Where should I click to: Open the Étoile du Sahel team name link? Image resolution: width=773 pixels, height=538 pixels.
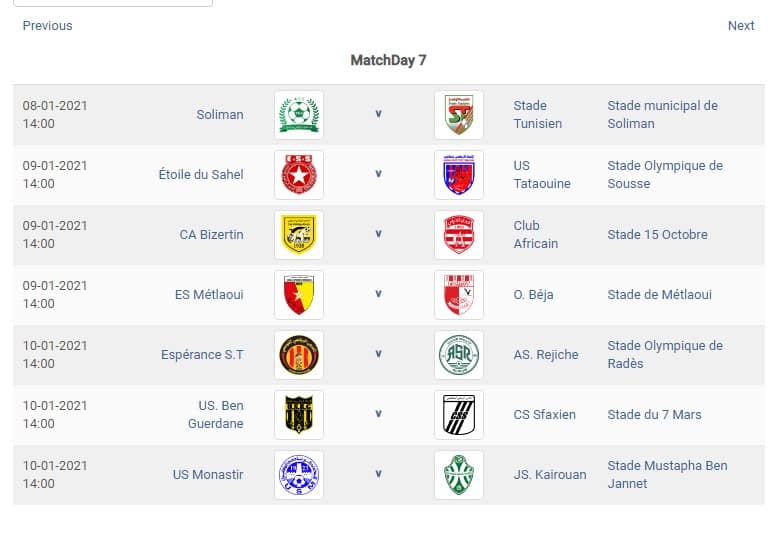[201, 175]
